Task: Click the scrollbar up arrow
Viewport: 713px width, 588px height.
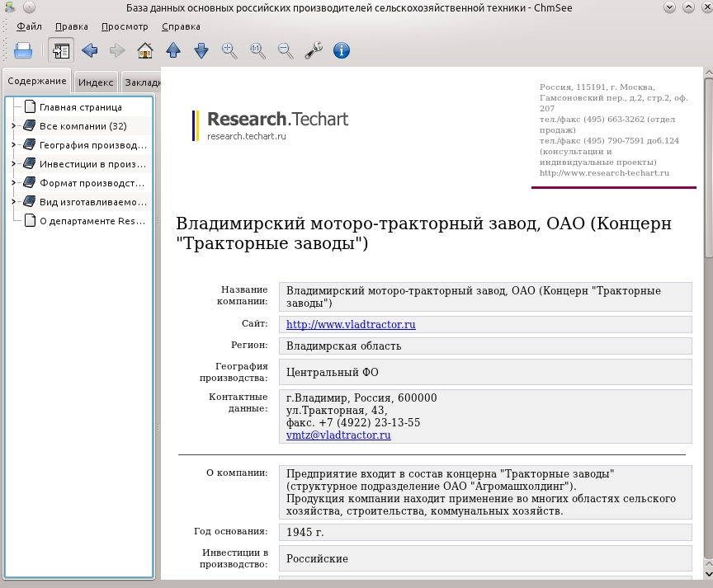Action: (x=708, y=73)
